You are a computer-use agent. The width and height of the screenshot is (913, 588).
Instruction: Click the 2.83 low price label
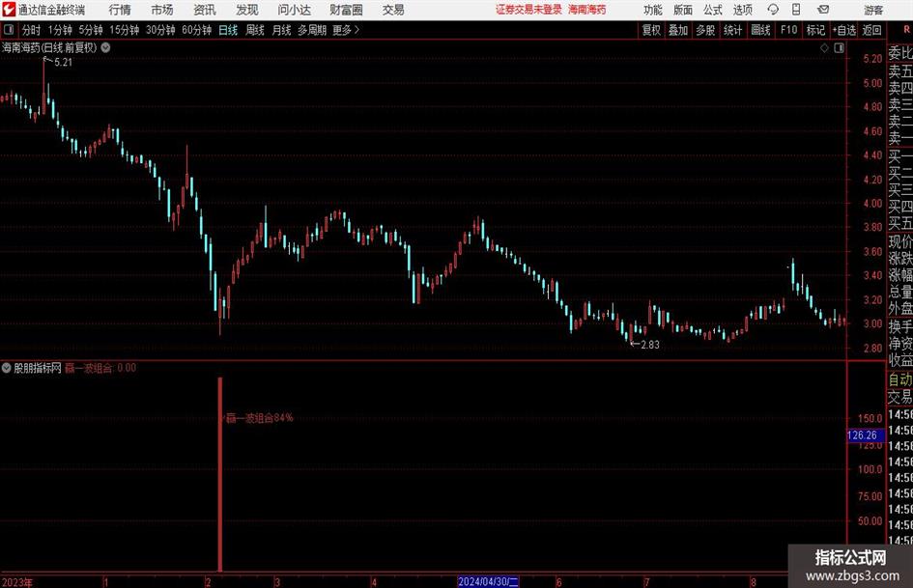[650, 345]
